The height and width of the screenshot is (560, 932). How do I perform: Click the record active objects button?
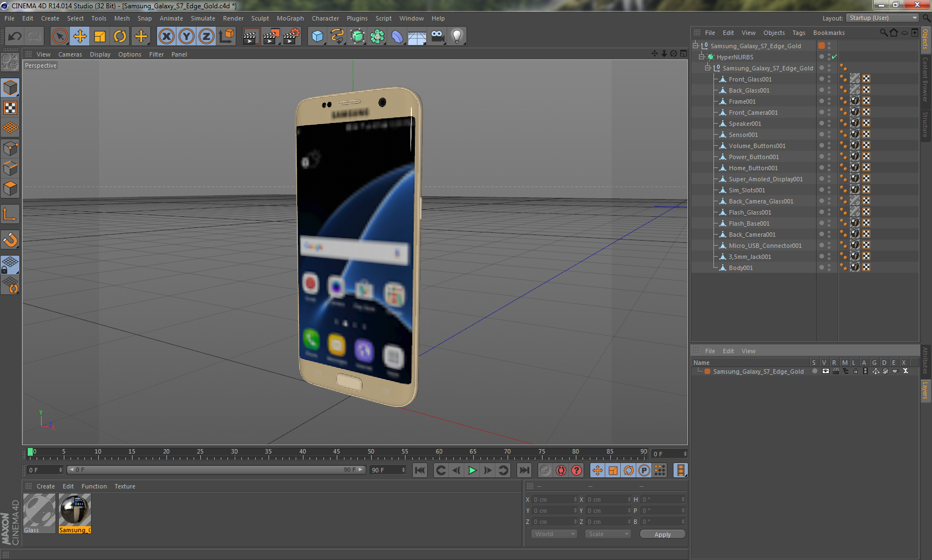click(546, 470)
